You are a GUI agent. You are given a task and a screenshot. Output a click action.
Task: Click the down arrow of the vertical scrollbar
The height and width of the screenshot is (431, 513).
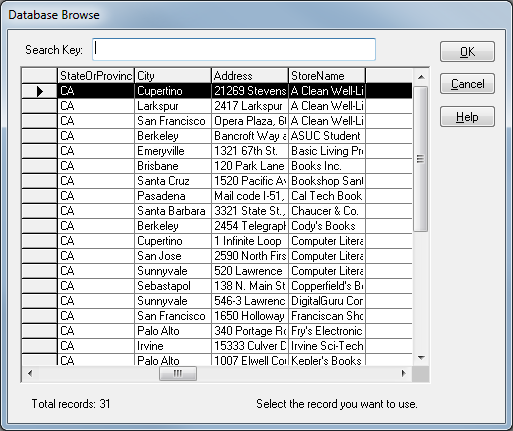point(421,358)
